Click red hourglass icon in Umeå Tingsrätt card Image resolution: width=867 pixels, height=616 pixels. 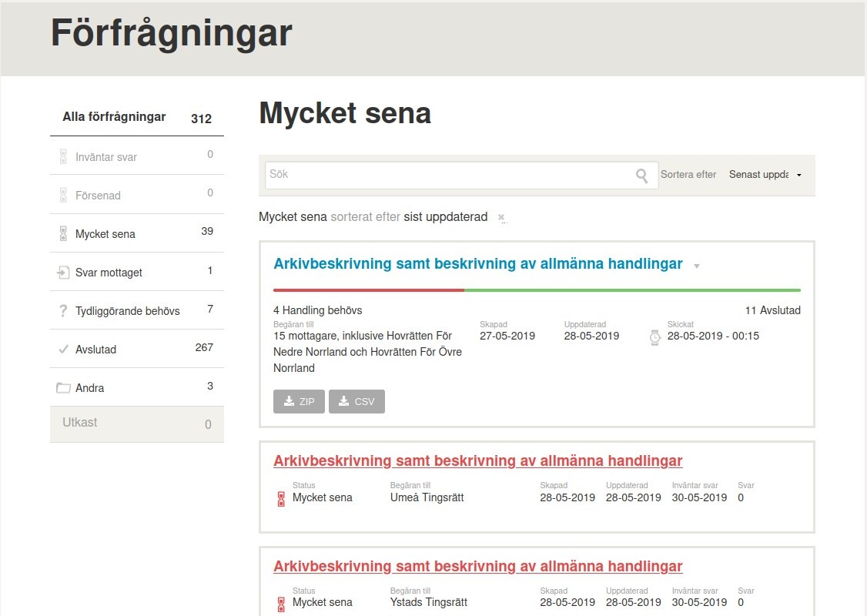281,499
